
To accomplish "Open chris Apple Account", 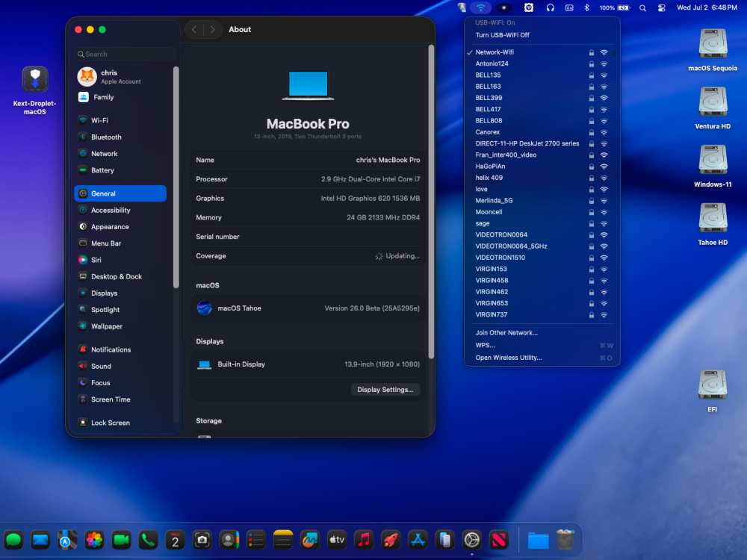I will (x=120, y=77).
